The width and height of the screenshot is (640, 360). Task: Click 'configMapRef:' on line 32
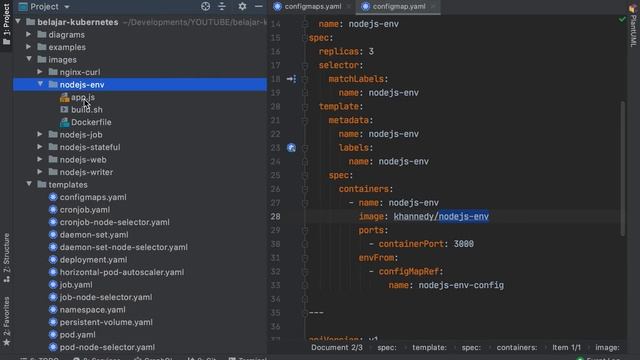point(411,271)
